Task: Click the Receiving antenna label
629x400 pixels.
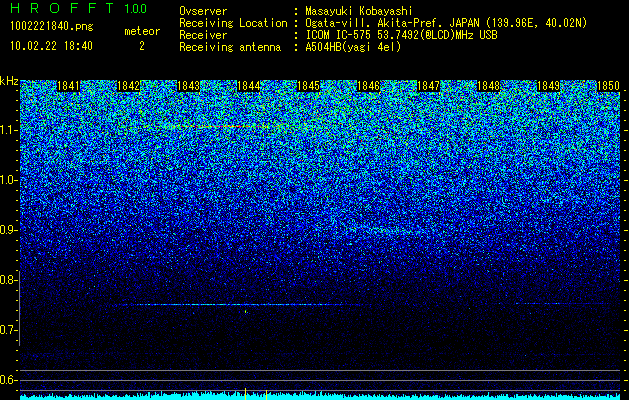Action: [x=230, y=47]
